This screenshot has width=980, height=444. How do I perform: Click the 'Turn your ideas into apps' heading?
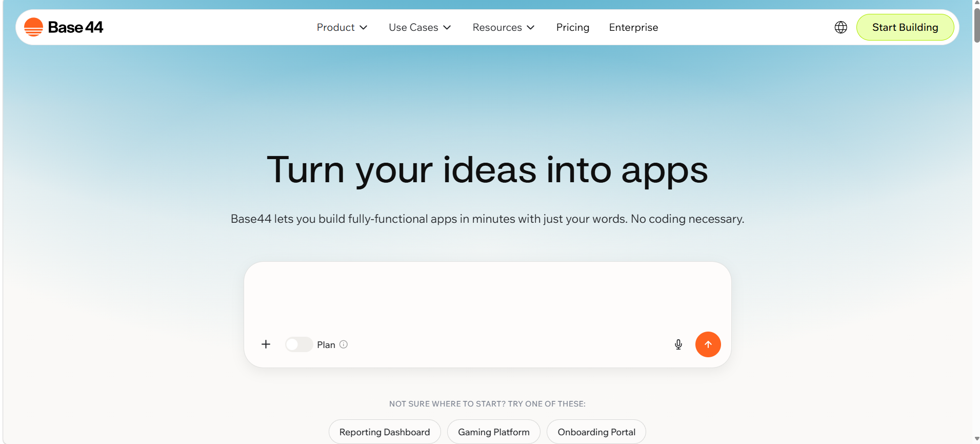click(x=487, y=170)
